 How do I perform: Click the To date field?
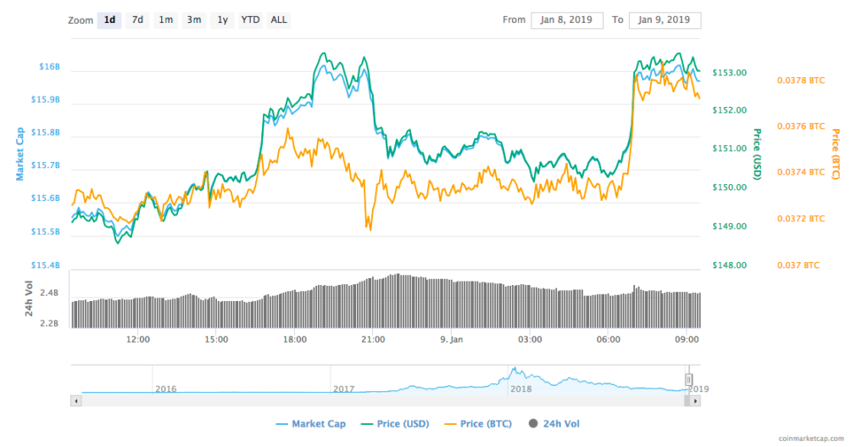(665, 20)
